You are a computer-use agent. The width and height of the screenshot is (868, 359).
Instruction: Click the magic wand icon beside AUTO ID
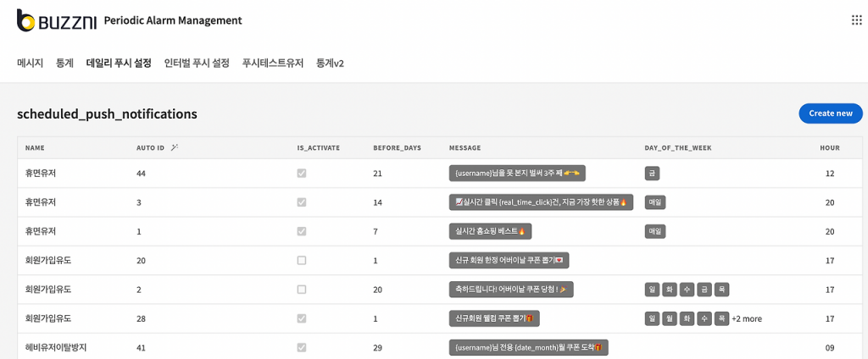pyautogui.click(x=175, y=147)
